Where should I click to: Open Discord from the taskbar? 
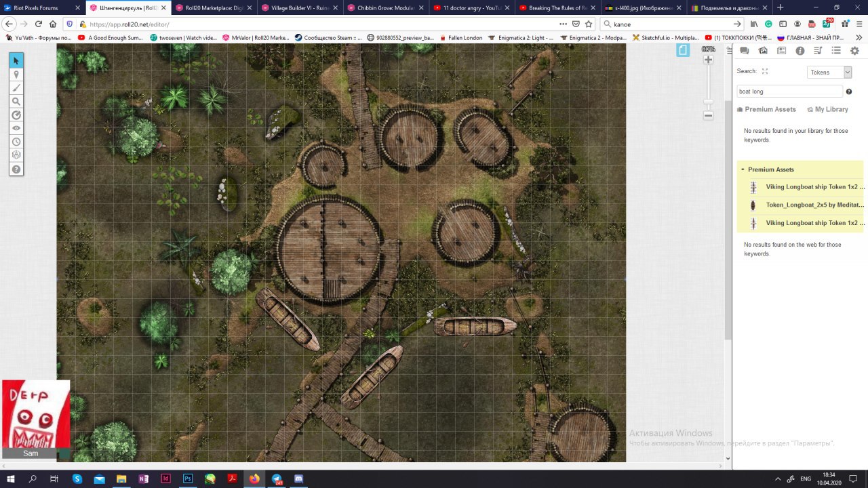click(x=299, y=479)
